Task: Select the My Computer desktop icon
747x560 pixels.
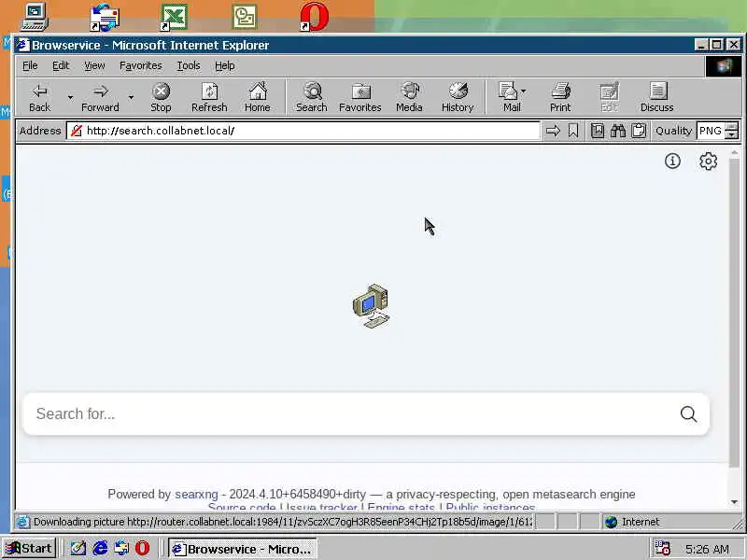Action: [35, 17]
